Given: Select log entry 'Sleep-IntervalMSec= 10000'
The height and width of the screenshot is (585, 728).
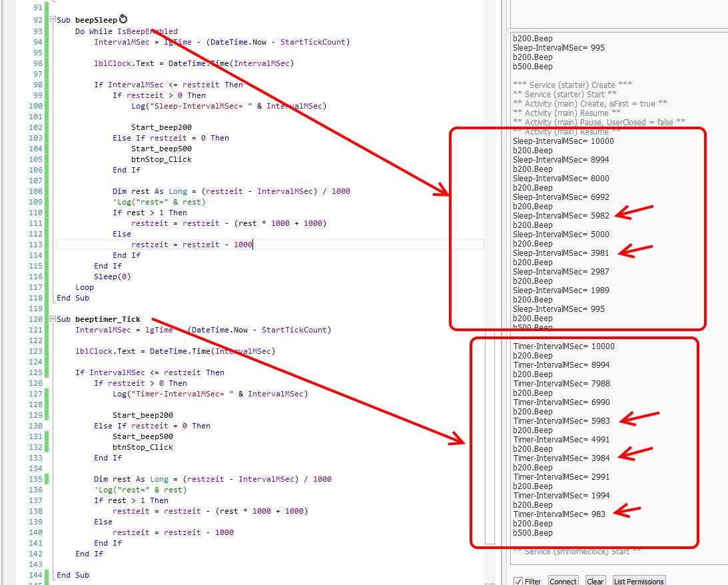Looking at the screenshot, I should (x=563, y=141).
